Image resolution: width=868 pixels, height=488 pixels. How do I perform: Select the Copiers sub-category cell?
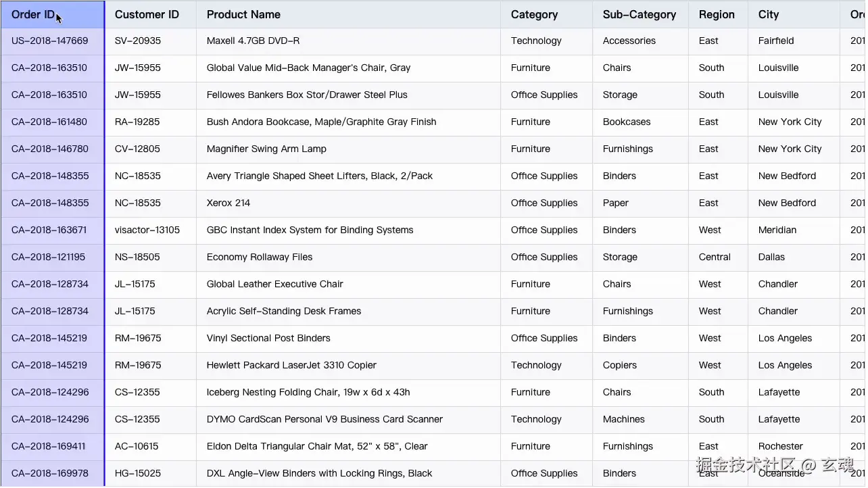click(x=620, y=366)
